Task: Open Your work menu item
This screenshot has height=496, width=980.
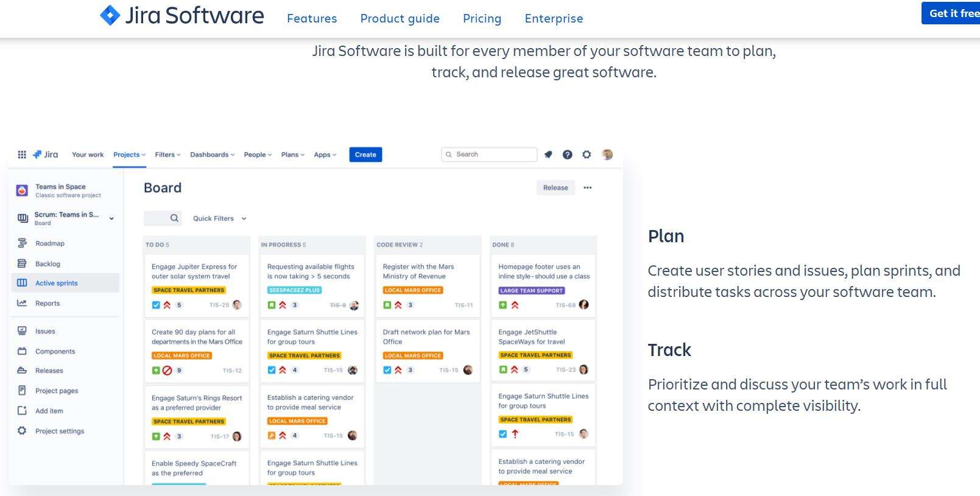Action: [88, 155]
